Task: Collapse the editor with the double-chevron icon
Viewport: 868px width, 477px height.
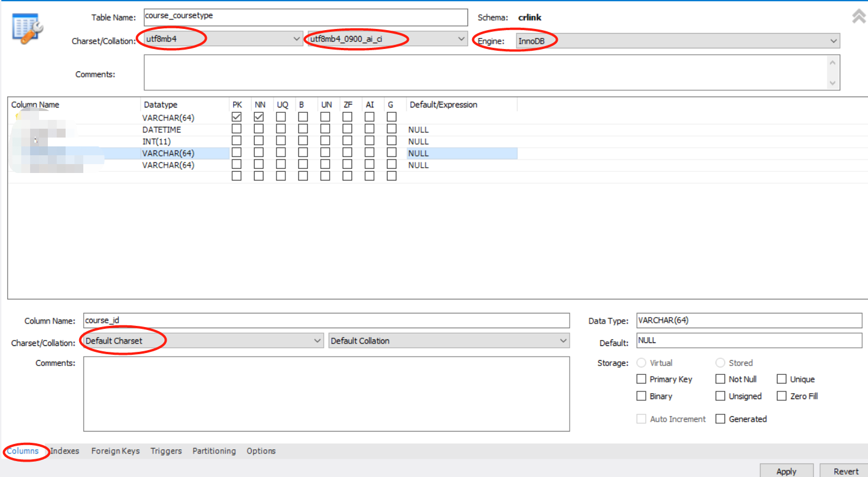Action: tap(858, 16)
